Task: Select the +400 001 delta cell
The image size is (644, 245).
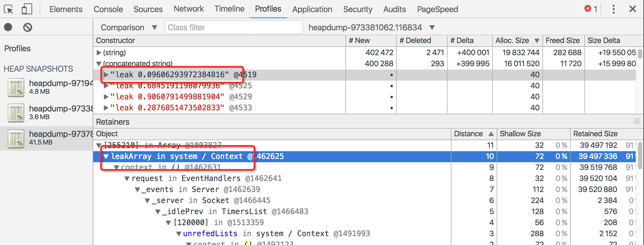Action: [473, 52]
